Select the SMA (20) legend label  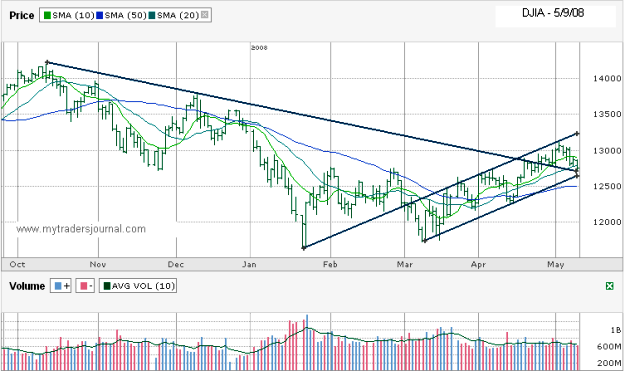178,16
